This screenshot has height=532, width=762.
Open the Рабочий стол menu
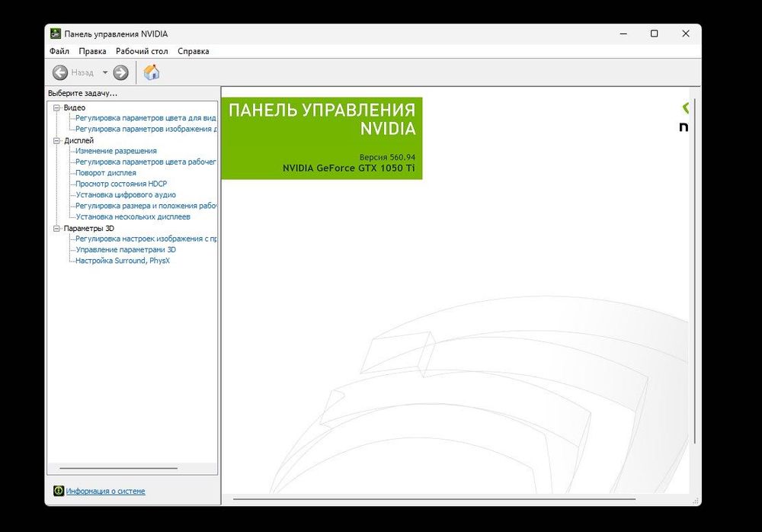click(x=142, y=51)
